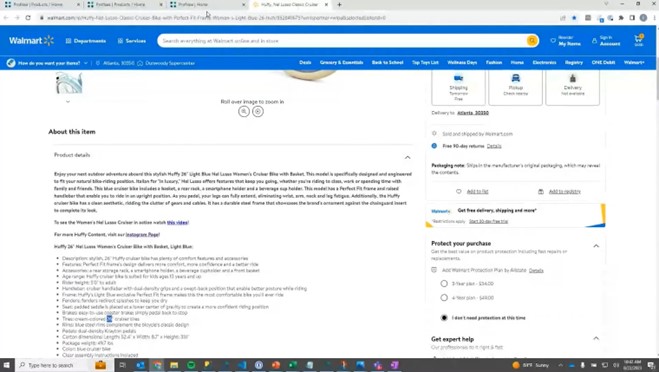Collapse the Get expert help section
This screenshot has width=659, height=372.
596,338
